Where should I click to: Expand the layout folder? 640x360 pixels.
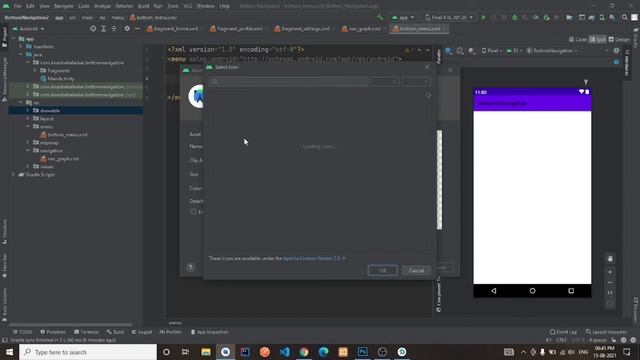[x=28, y=119]
